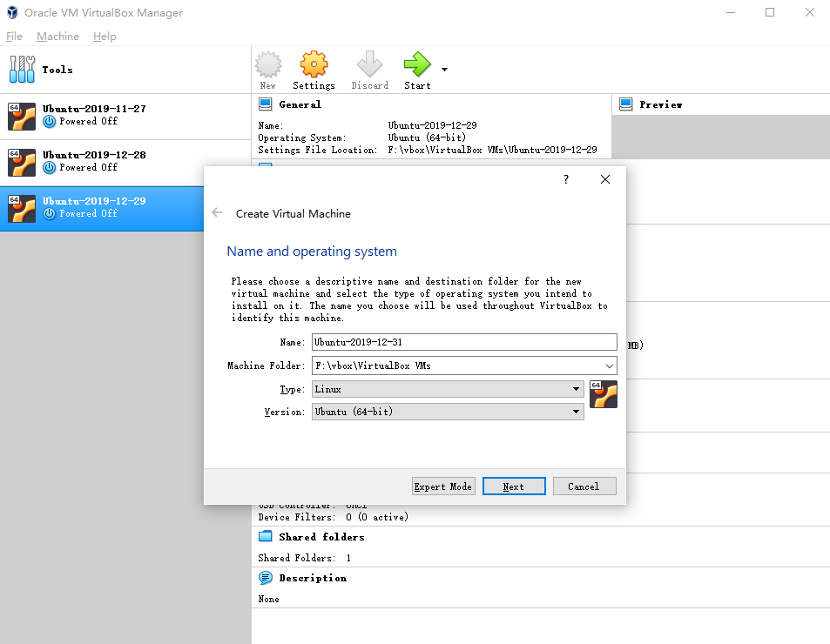Click the VirtualBox title bar logo

pos(12,12)
